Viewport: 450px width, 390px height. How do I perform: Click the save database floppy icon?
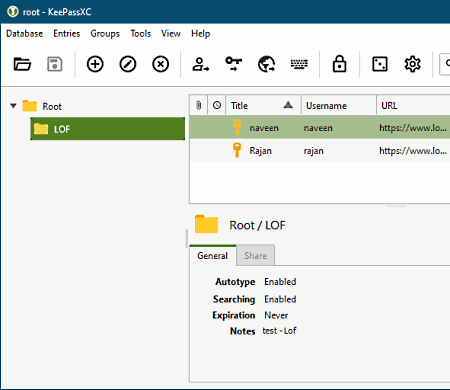pos(55,64)
